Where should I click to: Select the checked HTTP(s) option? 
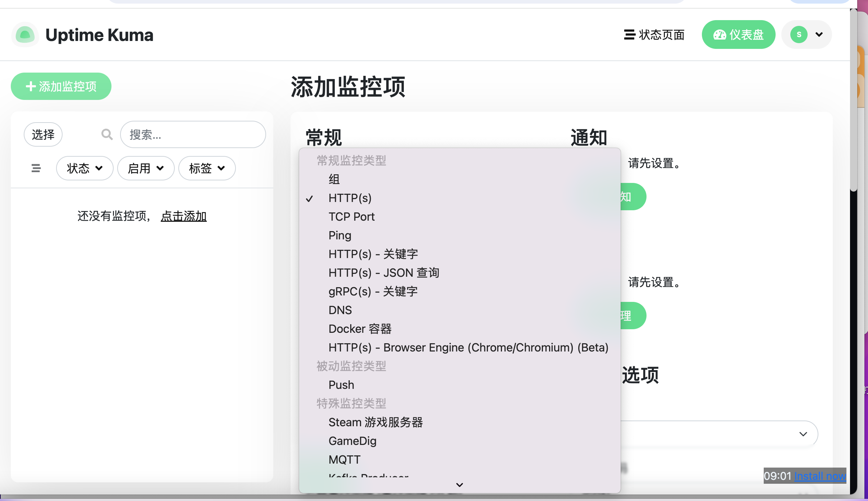(460, 198)
